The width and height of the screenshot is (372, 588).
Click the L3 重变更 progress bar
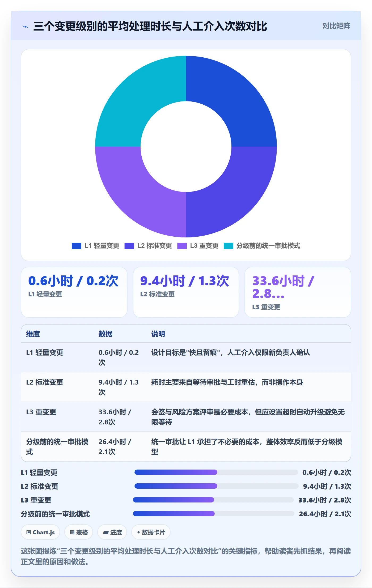[213, 500]
